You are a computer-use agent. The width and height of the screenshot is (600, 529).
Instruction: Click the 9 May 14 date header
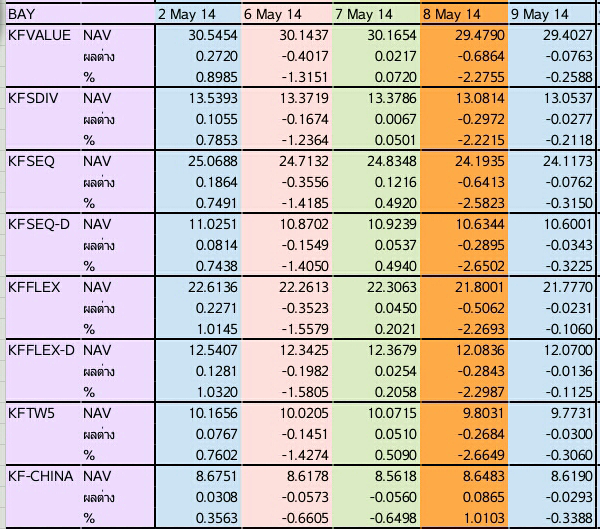click(539, 14)
